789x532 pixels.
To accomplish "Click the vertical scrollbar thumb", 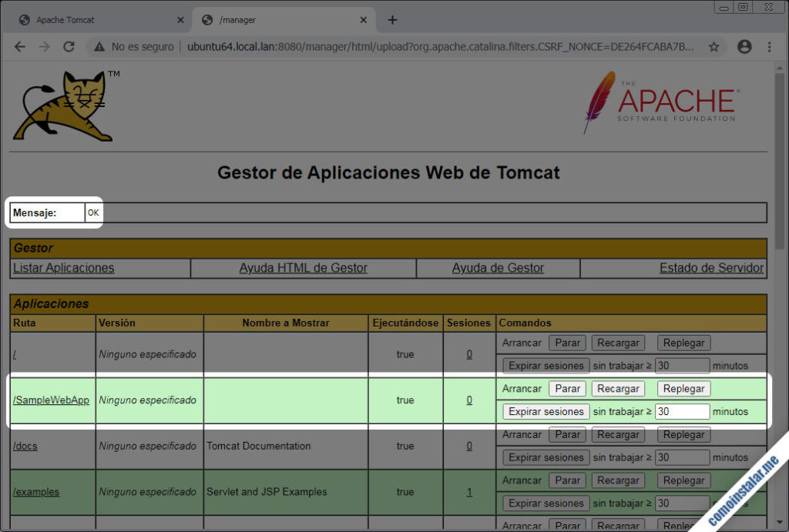I will click(x=780, y=161).
